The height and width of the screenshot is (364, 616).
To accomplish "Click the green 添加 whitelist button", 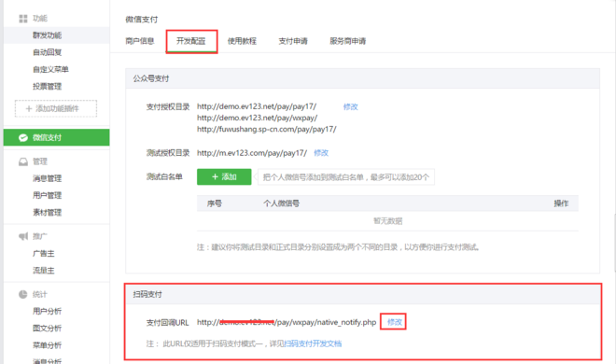I will [224, 176].
